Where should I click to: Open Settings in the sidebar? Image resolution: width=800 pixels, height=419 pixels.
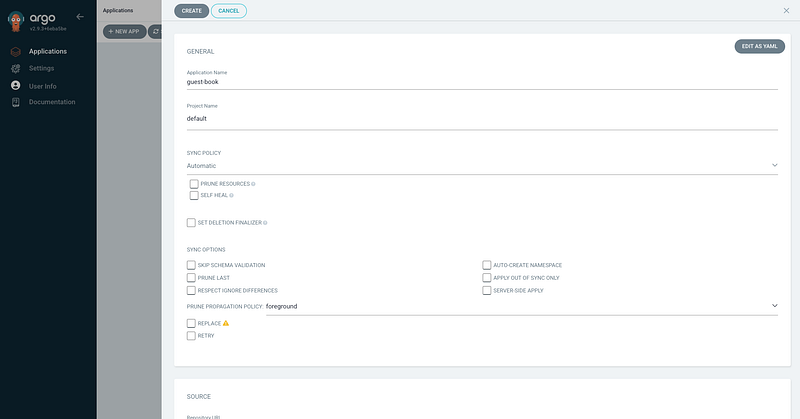41,68
